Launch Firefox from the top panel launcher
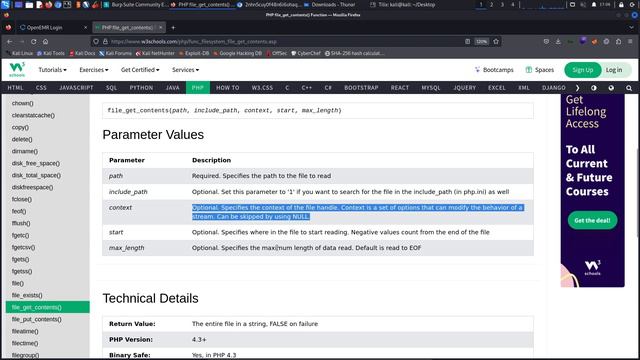Viewport: 640px width, 360px height. coord(49,4)
